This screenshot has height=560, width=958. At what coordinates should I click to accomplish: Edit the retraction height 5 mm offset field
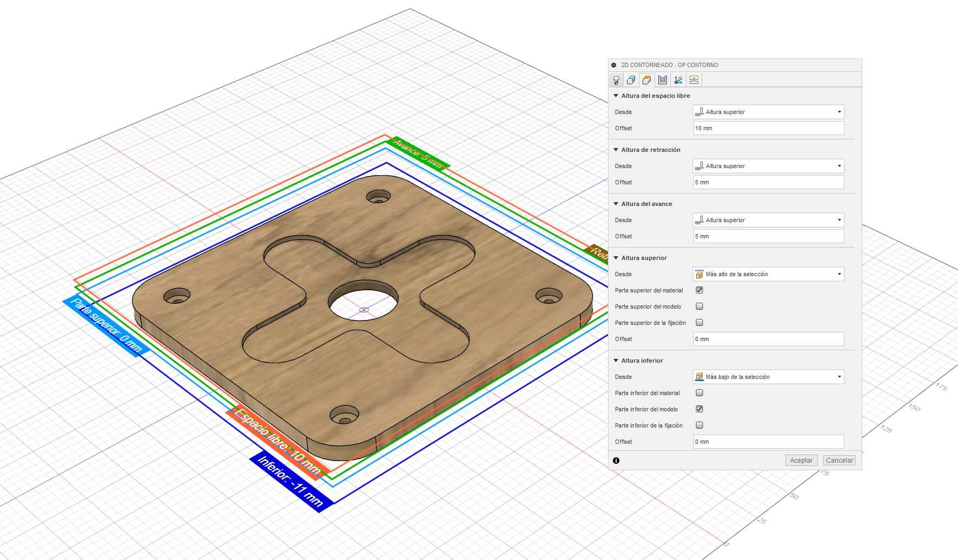[769, 182]
